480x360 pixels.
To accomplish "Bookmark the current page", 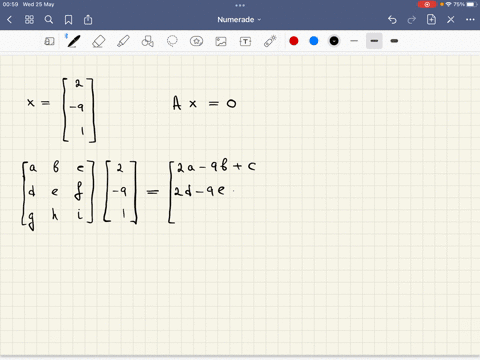I will [68, 20].
